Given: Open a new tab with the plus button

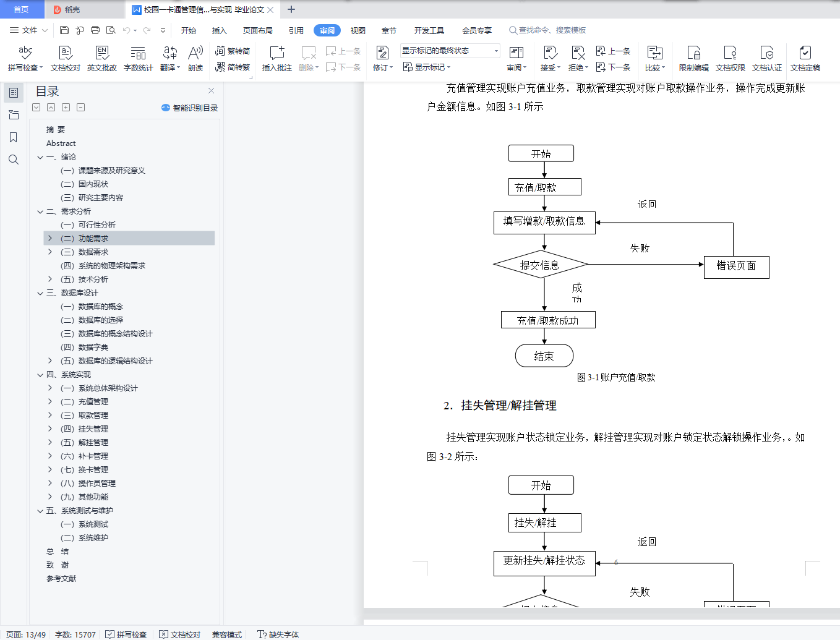Looking at the screenshot, I should click(291, 9).
